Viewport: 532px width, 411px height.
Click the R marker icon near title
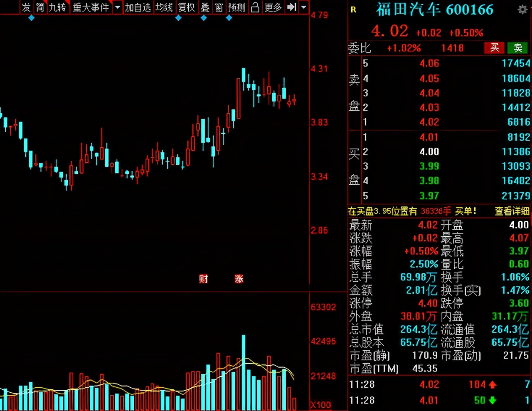pos(353,10)
